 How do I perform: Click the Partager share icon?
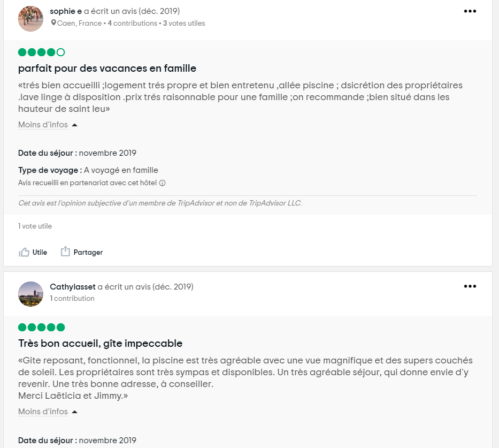(x=65, y=252)
